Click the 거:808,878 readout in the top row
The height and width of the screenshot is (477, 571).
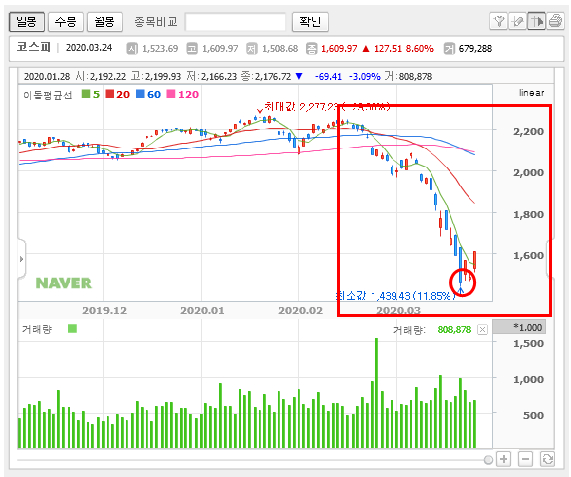[x=408, y=76]
